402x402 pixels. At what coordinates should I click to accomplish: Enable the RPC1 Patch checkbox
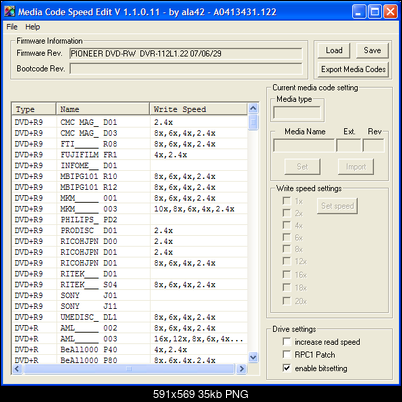pos(286,354)
